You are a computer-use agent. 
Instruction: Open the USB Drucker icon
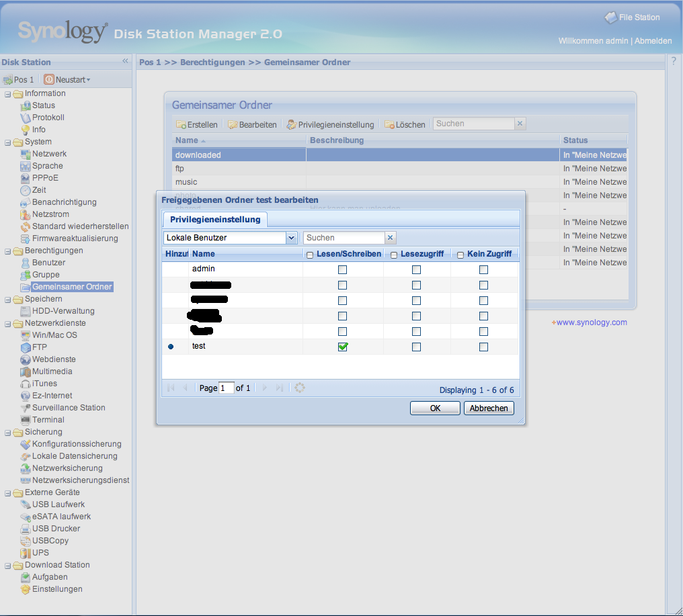coord(26,529)
